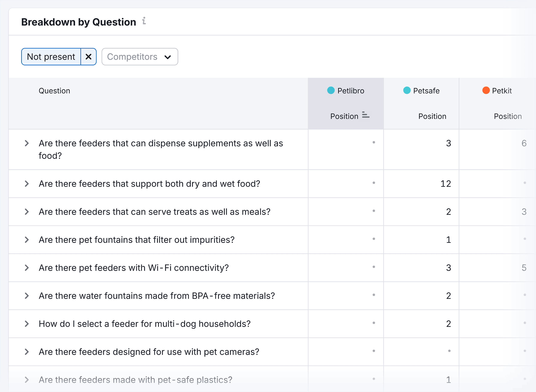Click the info icon next to Breakdown by Question
This screenshot has width=536, height=392.
[144, 22]
